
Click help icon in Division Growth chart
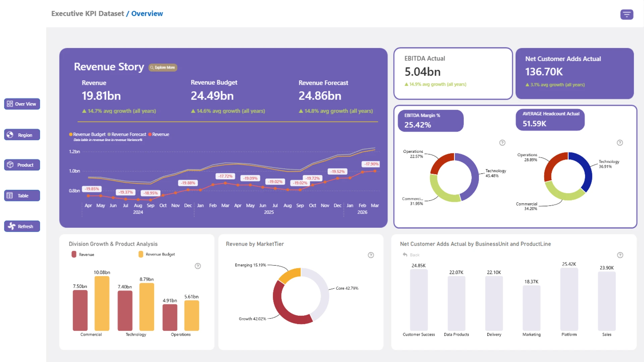point(198,266)
